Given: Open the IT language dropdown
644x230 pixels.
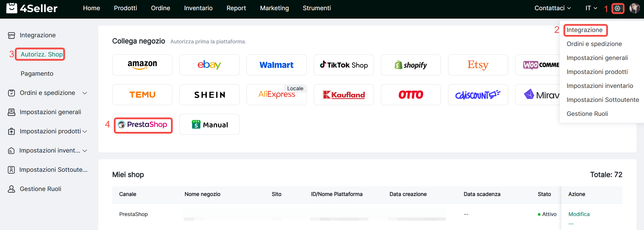Looking at the screenshot, I should click(x=591, y=8).
